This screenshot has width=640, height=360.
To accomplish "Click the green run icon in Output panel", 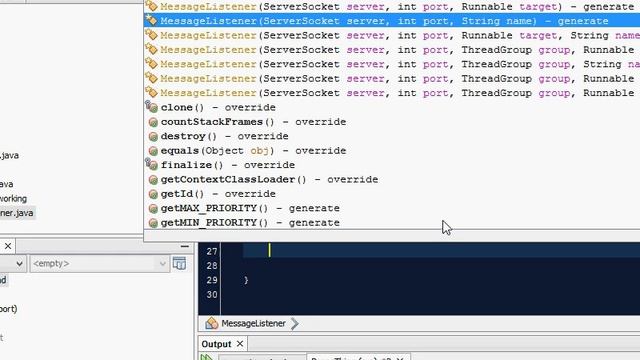I will (x=207, y=358).
